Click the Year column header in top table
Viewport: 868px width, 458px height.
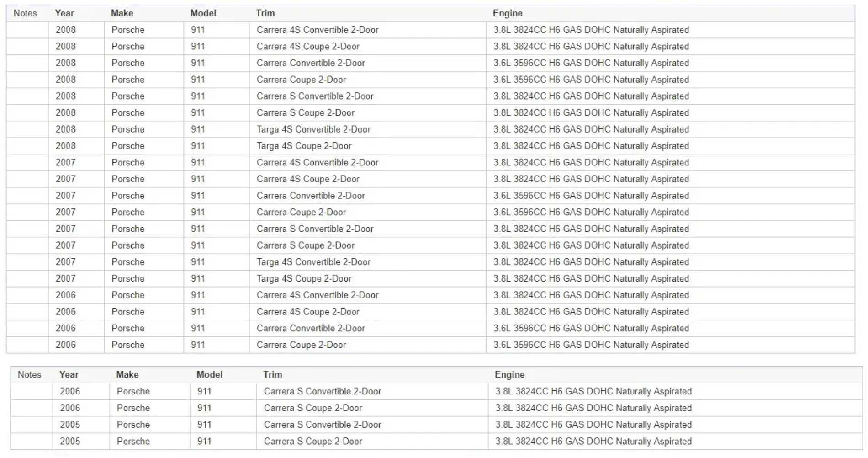tap(64, 13)
